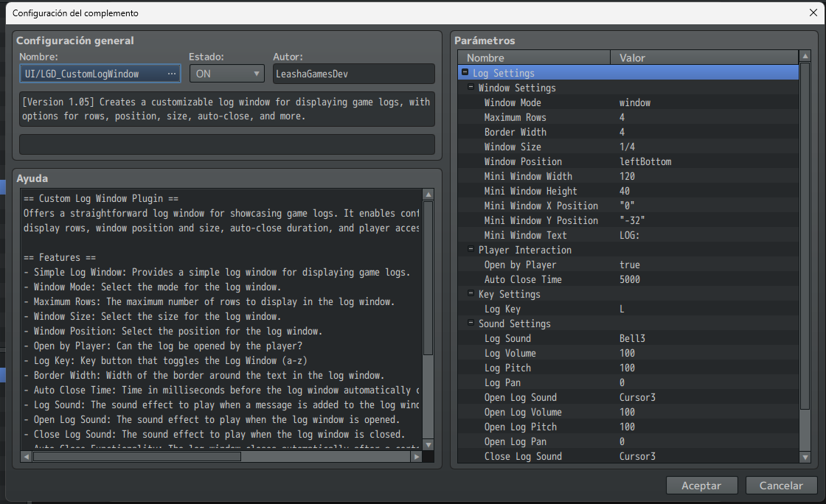Image resolution: width=826 pixels, height=504 pixels.
Task: Select the Open Log Volume row
Action: point(628,412)
